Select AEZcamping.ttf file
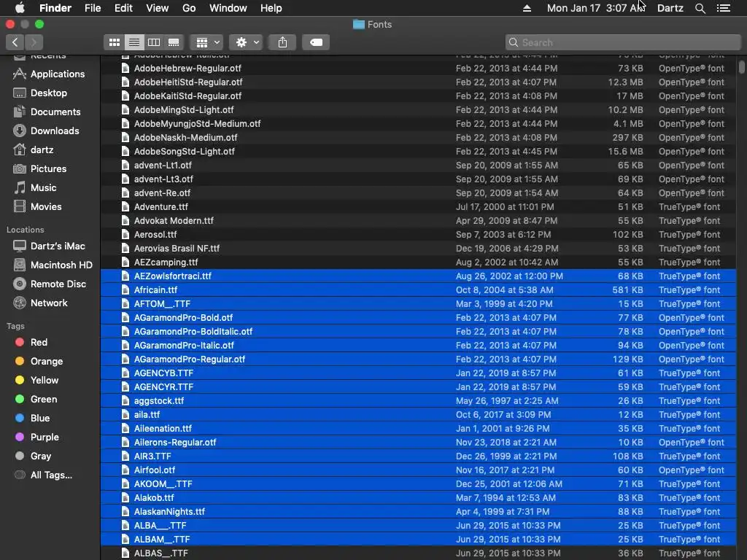Viewport: 747px width, 560px height. pyautogui.click(x=418, y=262)
